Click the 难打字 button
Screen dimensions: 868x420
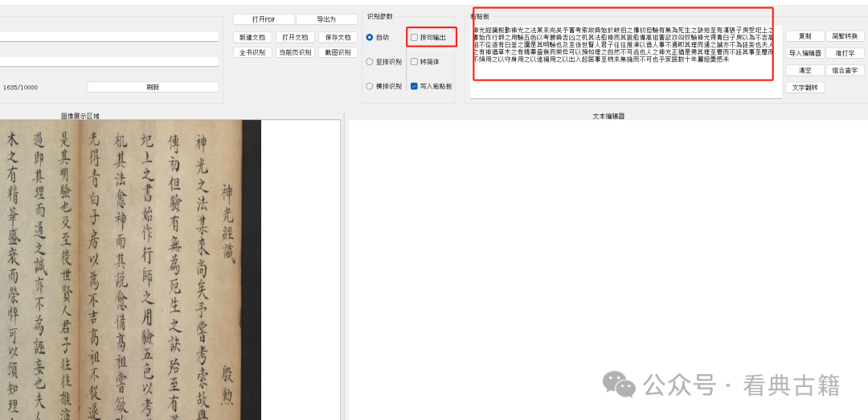845,53
